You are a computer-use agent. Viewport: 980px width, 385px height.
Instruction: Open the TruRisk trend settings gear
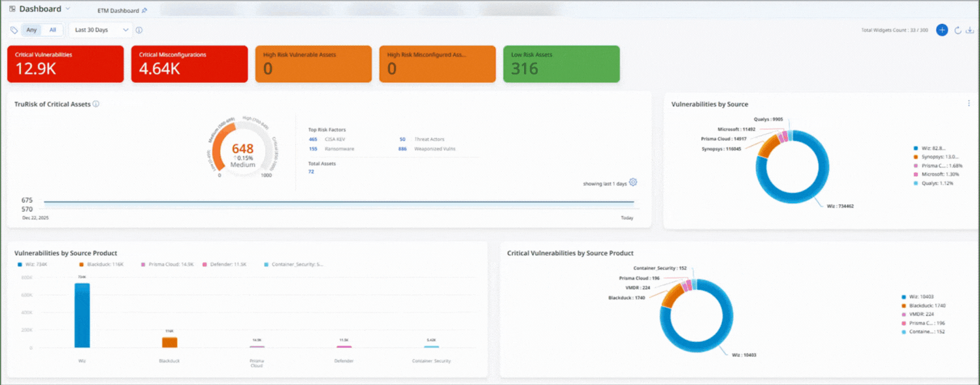point(632,183)
